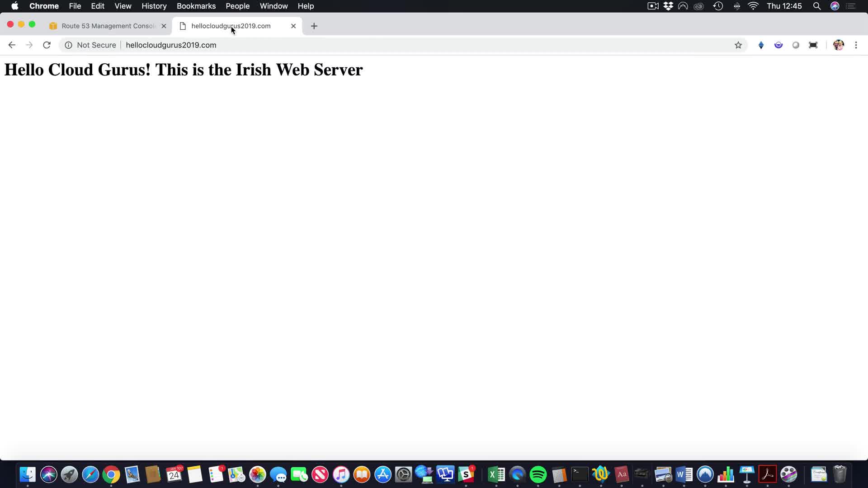The image size is (868, 488).
Task: Click the Dropbox menu bar icon
Action: tap(668, 6)
